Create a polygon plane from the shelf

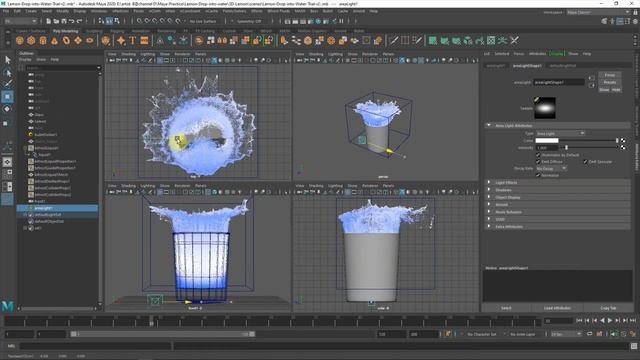tap(78, 40)
